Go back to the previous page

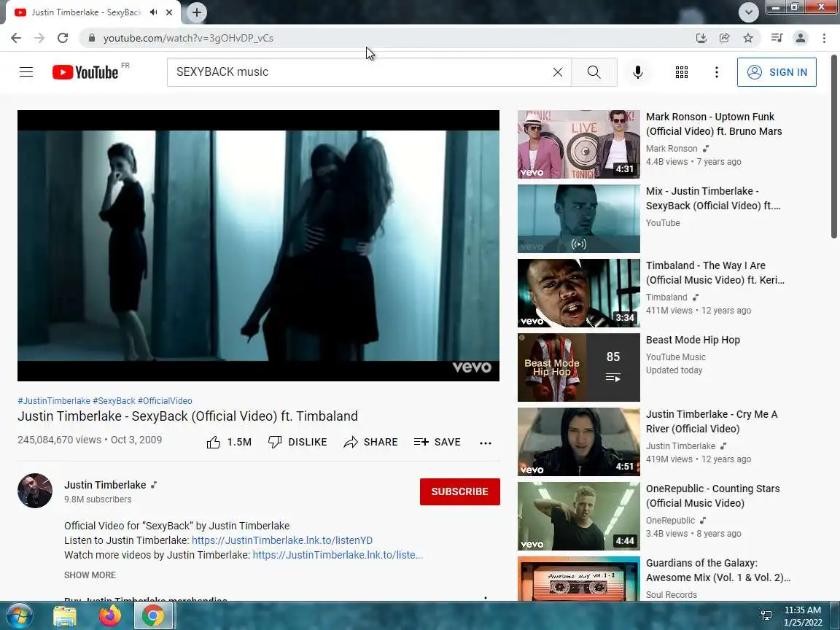pyautogui.click(x=16, y=38)
